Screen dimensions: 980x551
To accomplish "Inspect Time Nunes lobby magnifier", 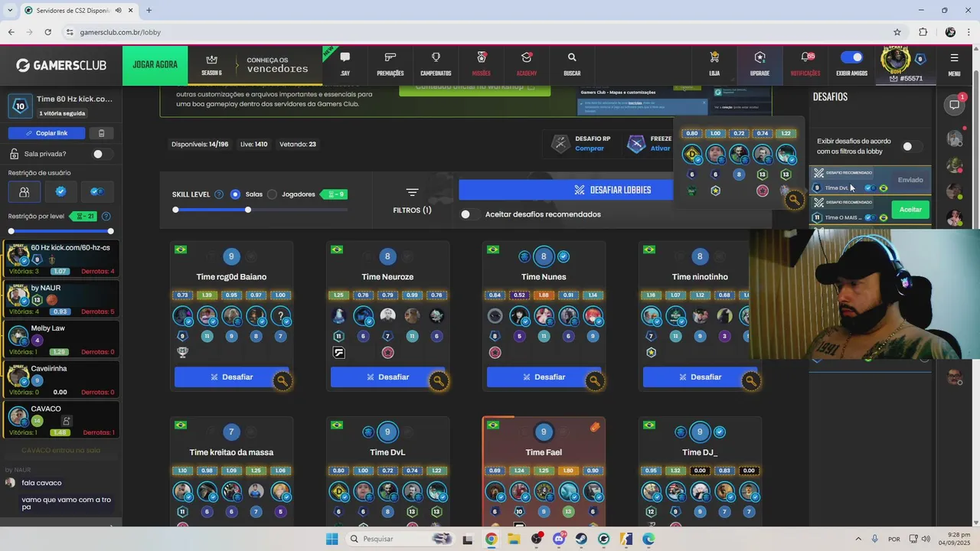I will (x=595, y=380).
